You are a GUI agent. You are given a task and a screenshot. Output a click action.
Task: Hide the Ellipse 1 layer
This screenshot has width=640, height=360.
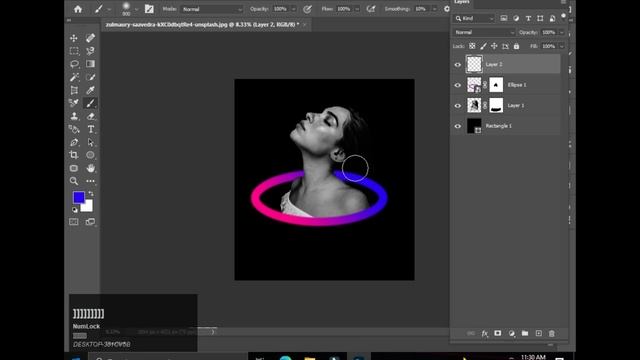[x=458, y=85]
